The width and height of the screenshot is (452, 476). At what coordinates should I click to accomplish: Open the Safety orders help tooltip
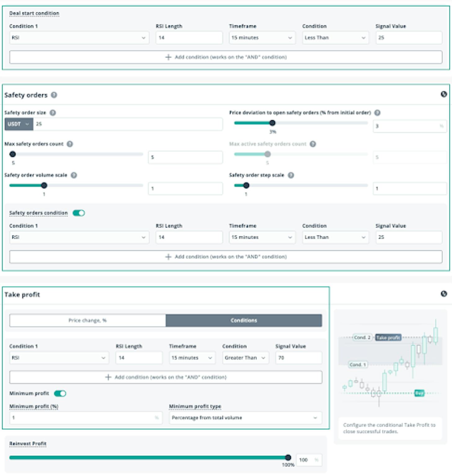pos(55,95)
